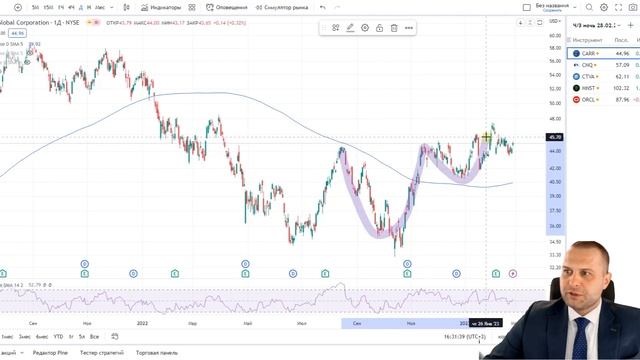This screenshot has height=360, width=640.
Task: Open the chart layout selector square icon
Action: click(527, 7)
